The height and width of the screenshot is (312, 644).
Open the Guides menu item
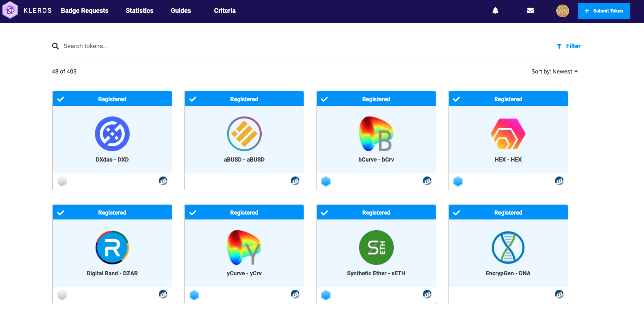pos(181,11)
